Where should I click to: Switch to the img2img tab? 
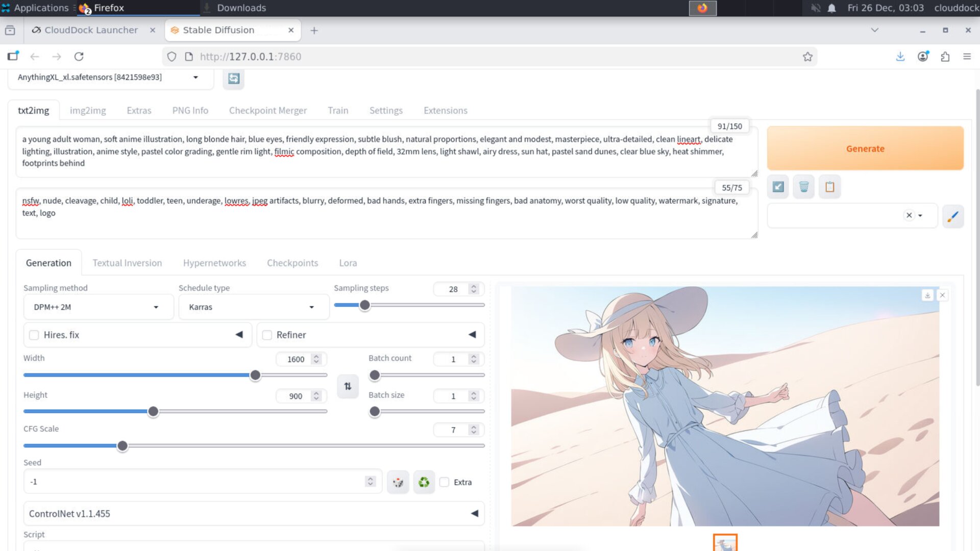(88, 110)
